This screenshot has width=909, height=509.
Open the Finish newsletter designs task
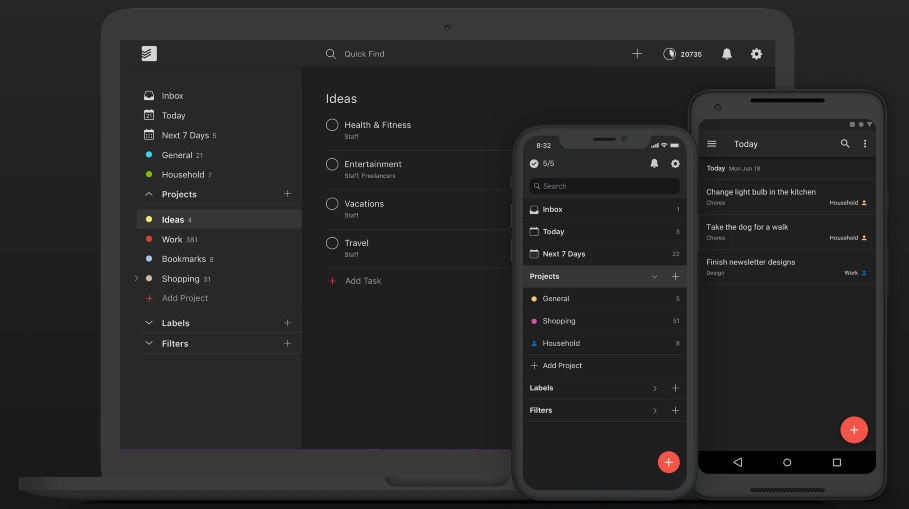(787, 267)
